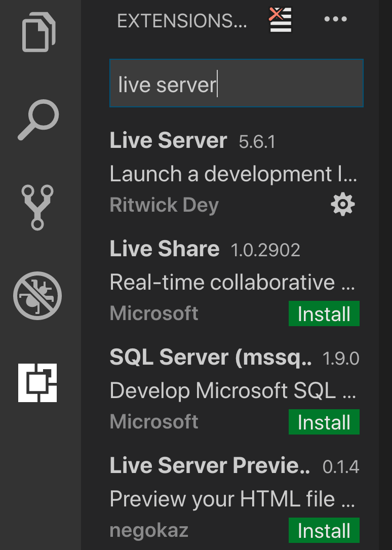Click Microsoft publisher under Live Share
Image resolution: width=392 pixels, height=550 pixels.
click(153, 313)
